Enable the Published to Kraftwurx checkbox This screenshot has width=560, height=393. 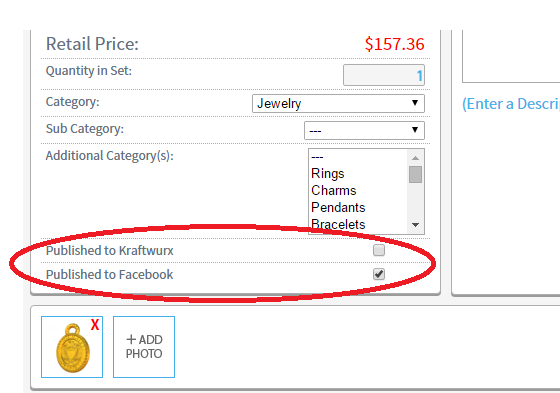(379, 250)
